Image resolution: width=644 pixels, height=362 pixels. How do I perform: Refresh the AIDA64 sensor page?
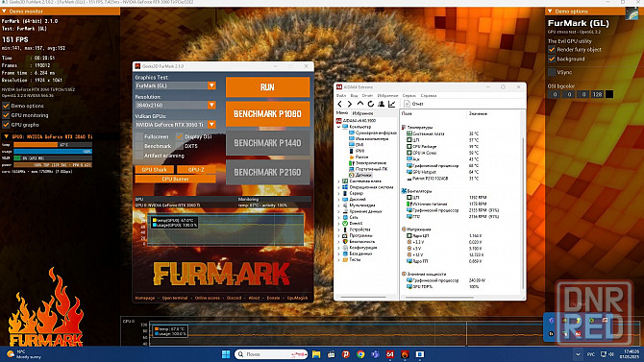click(x=370, y=104)
